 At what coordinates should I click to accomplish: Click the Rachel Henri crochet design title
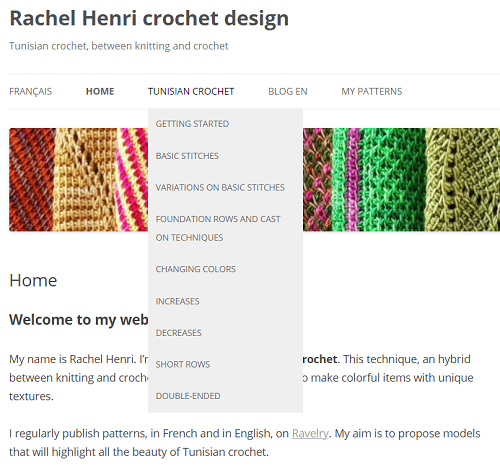click(149, 18)
